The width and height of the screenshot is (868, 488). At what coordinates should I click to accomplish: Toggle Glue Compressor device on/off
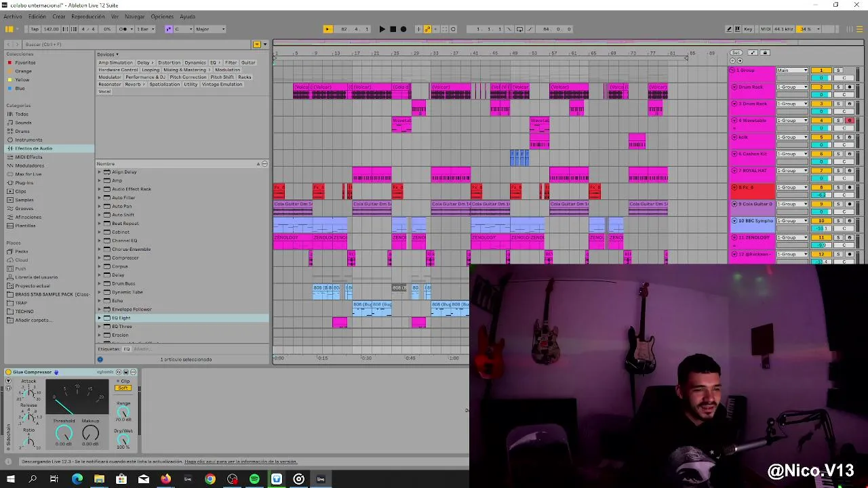click(x=8, y=372)
